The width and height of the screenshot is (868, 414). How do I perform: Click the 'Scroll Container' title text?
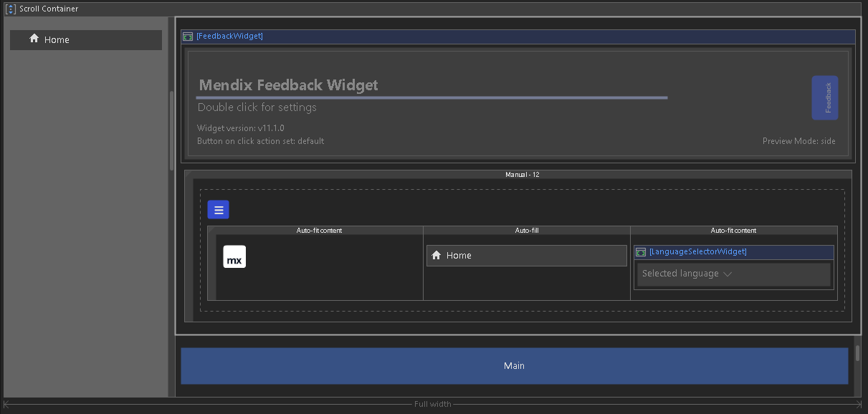click(49, 9)
